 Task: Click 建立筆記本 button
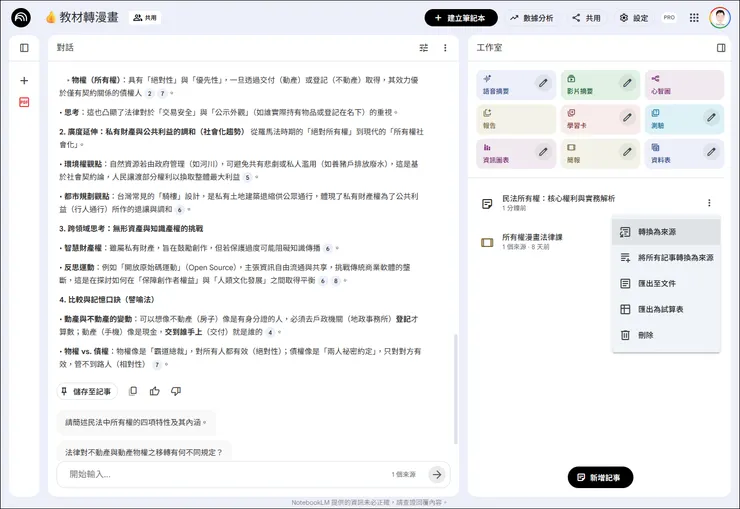461,18
